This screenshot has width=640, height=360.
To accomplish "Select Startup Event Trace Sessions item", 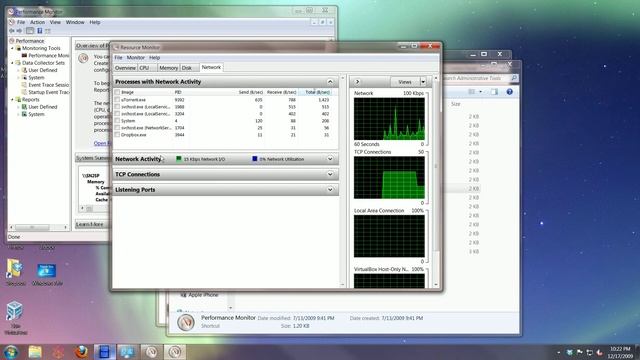I will pyautogui.click(x=49, y=92).
